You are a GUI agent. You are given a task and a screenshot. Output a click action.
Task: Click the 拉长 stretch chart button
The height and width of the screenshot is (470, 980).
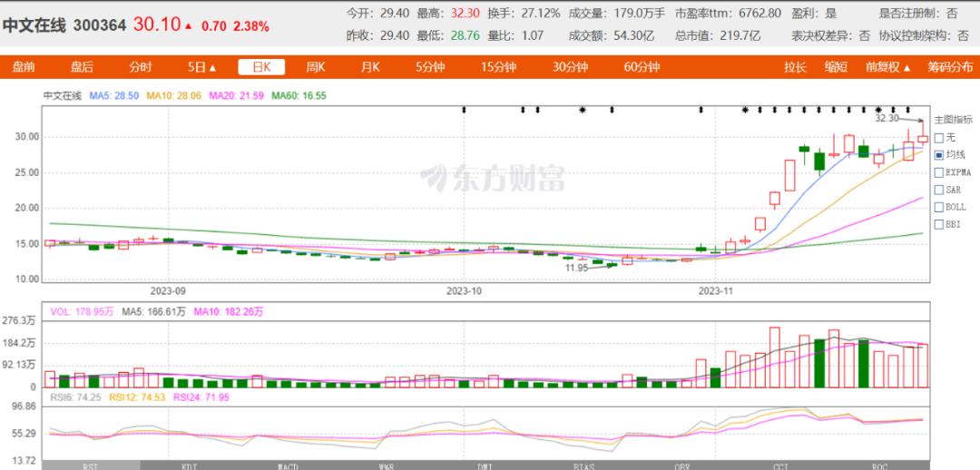[x=796, y=67]
